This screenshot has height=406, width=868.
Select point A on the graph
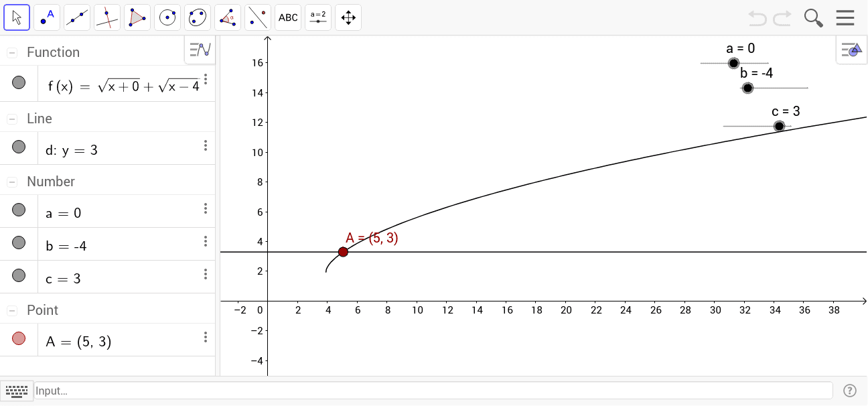point(343,252)
